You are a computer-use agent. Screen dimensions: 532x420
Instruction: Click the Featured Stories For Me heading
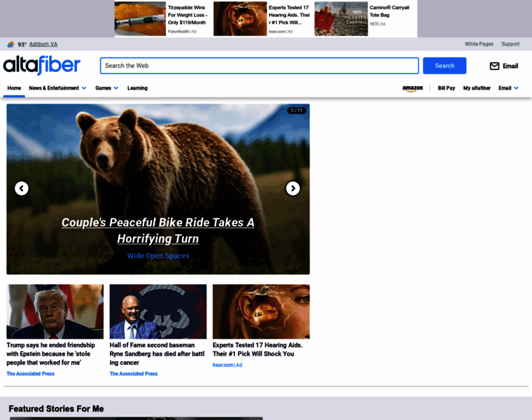(x=56, y=409)
